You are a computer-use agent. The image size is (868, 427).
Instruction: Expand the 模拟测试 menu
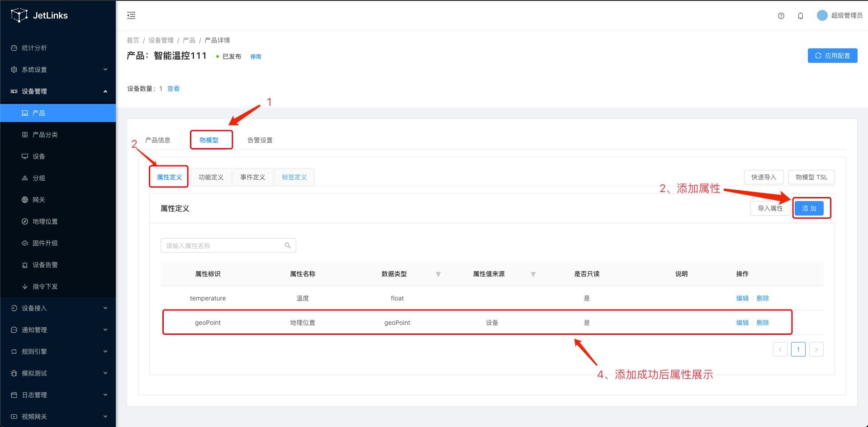(58, 373)
